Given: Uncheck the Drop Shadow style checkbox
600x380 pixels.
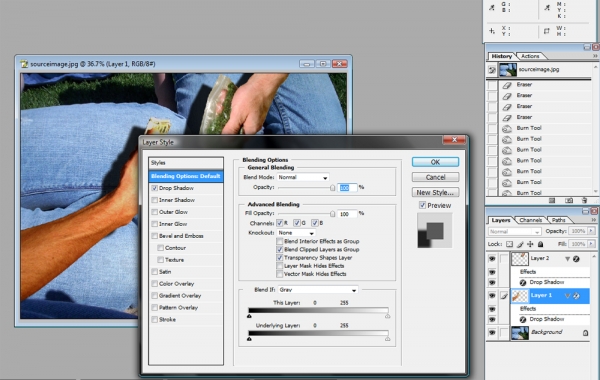Looking at the screenshot, I should [155, 188].
